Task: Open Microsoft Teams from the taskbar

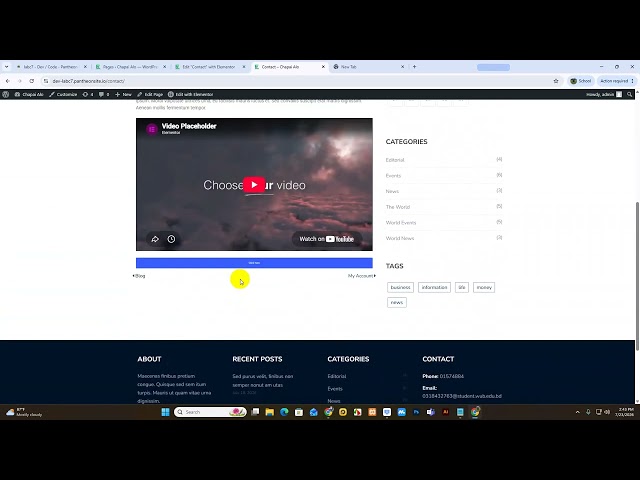Action: point(431,412)
